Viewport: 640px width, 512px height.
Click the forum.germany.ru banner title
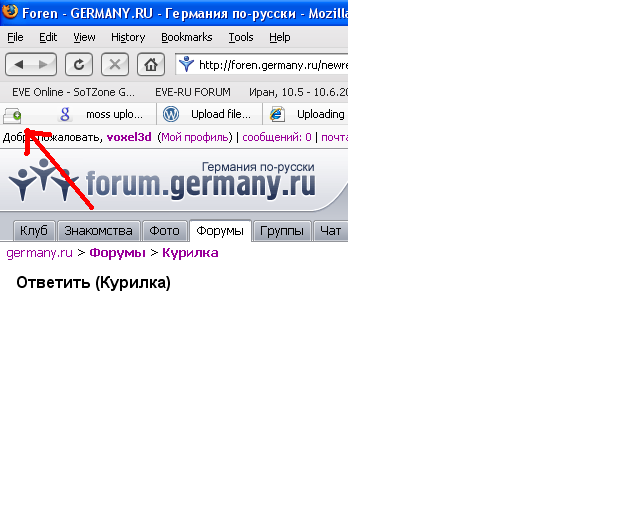[200, 185]
